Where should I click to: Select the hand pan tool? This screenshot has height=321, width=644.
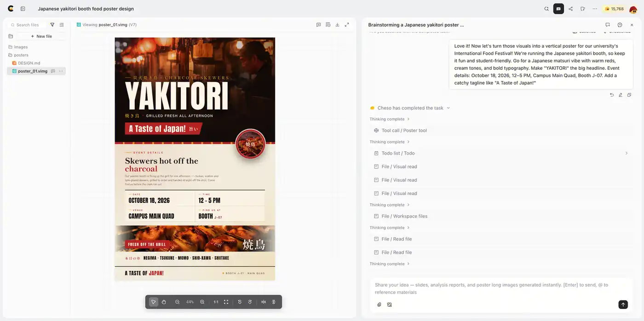pyautogui.click(x=164, y=302)
